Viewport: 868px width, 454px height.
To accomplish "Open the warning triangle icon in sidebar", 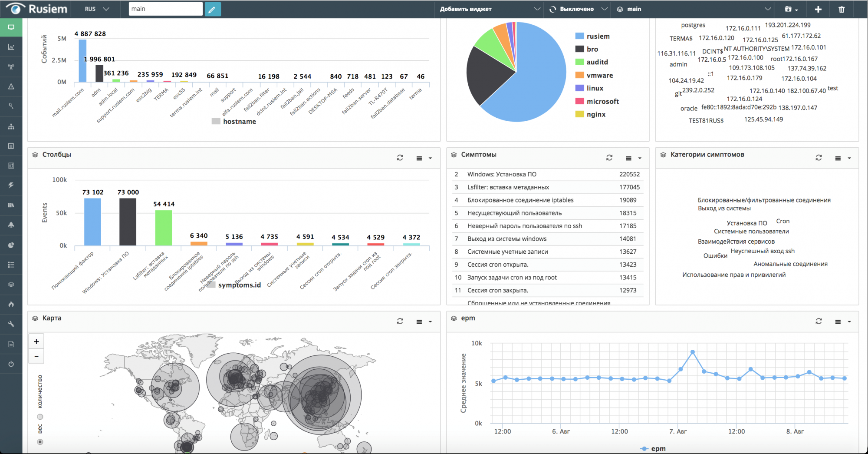I will point(11,86).
